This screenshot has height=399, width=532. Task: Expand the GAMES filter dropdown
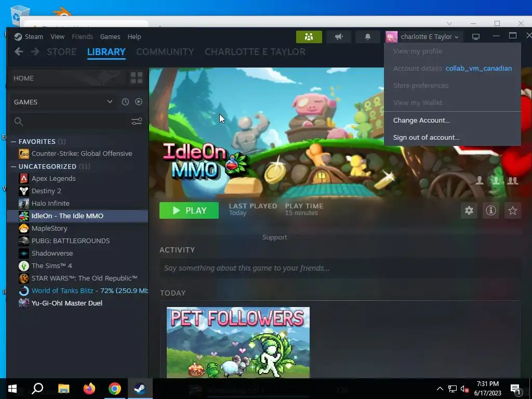coord(110,102)
